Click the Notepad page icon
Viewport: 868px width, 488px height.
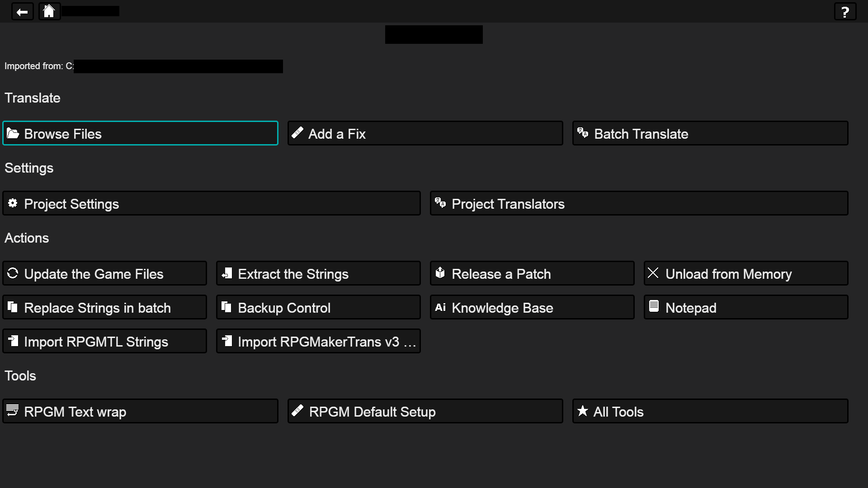654,306
